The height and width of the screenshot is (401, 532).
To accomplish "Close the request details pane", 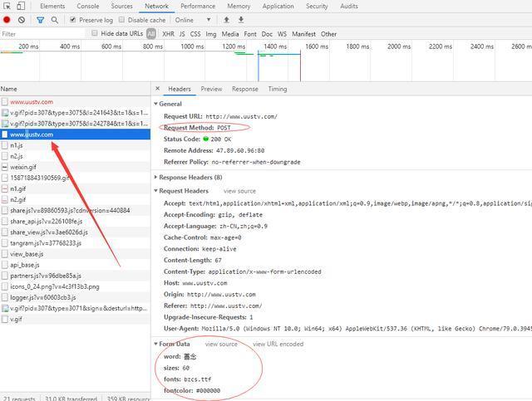I will tap(157, 89).
